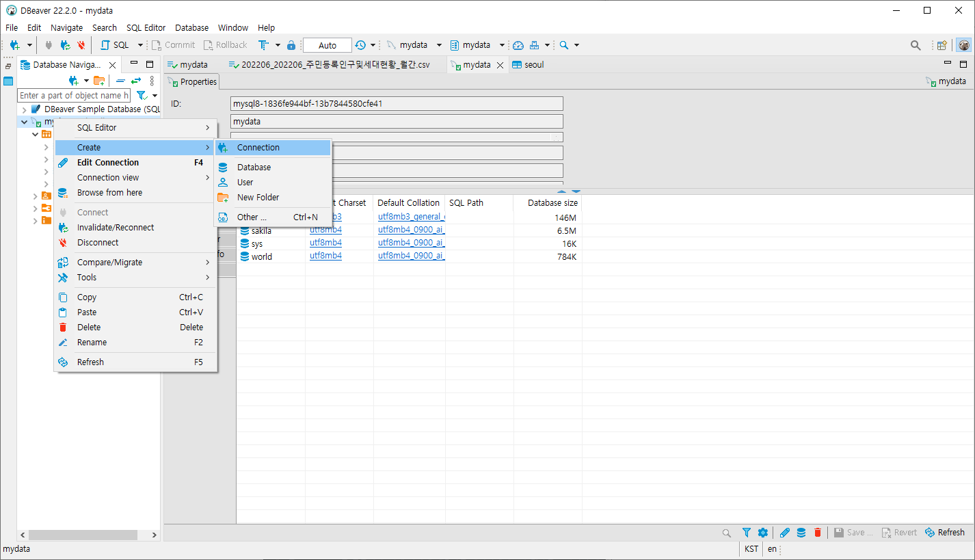Click the utf8mb4 link in sakila row
Viewport: 975px width, 560px height.
point(325,230)
